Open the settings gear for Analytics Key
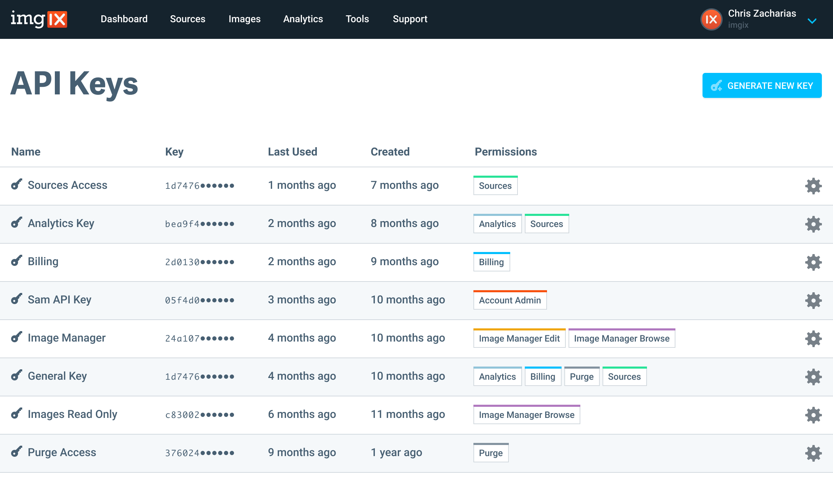The image size is (833, 504). click(813, 224)
